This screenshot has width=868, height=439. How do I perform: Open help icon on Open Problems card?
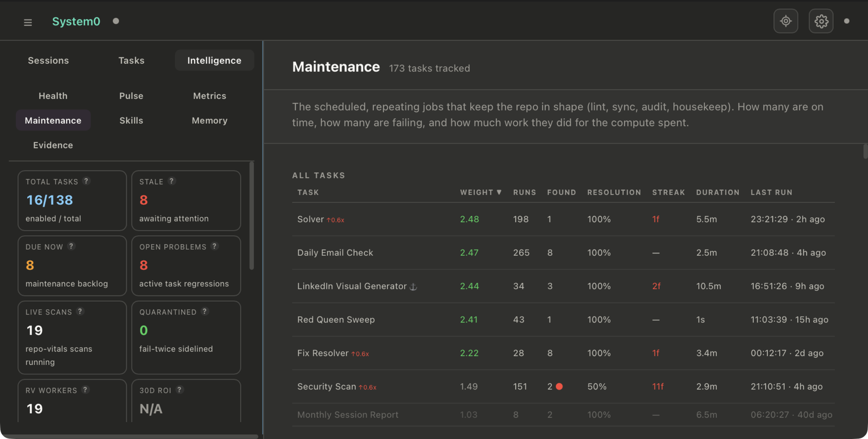(214, 246)
